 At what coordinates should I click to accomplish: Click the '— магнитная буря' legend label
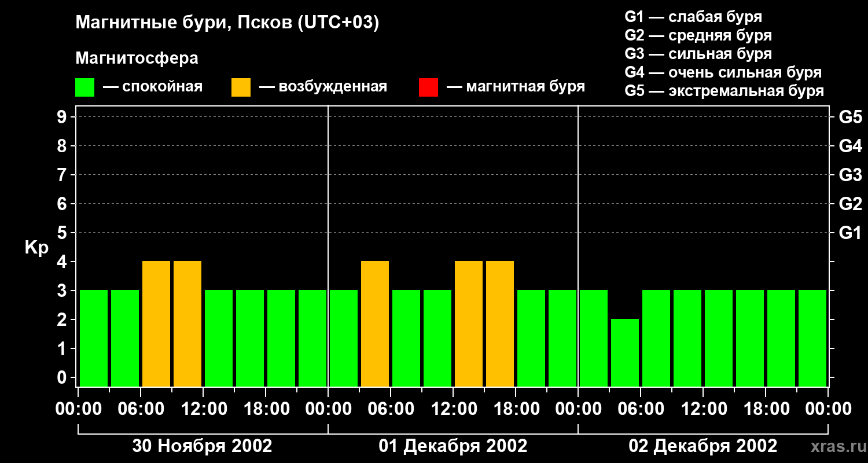(516, 87)
